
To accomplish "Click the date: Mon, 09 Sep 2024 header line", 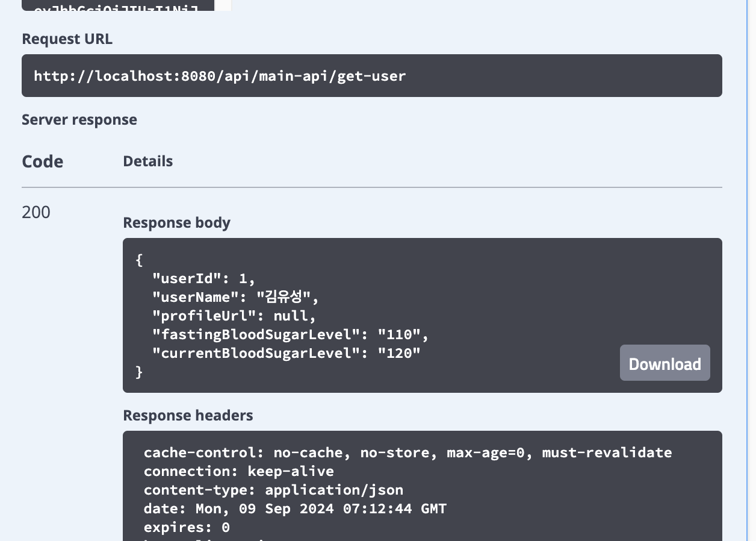I will coord(296,508).
